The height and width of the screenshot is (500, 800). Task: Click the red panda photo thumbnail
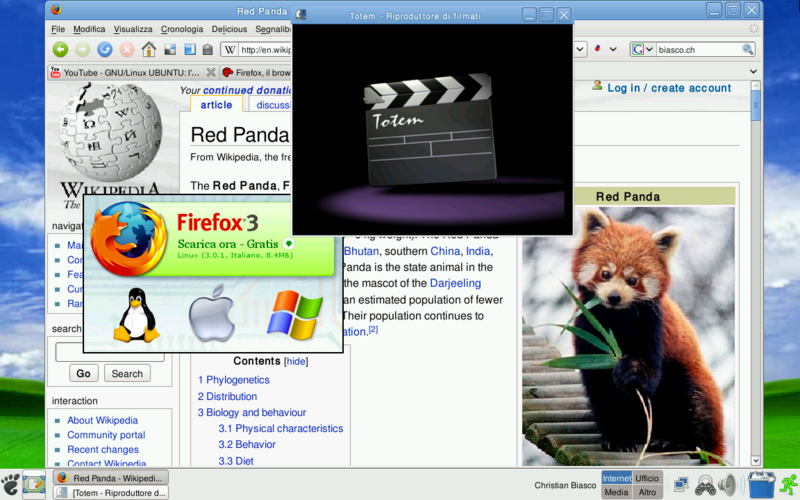(628, 336)
